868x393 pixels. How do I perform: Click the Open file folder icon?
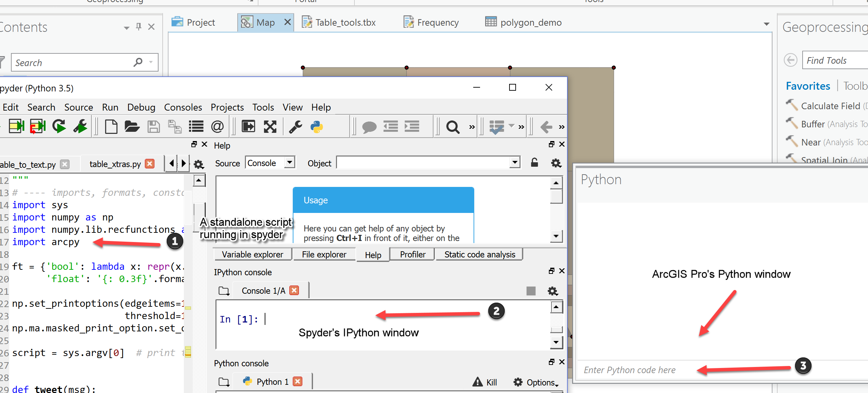pos(132,127)
